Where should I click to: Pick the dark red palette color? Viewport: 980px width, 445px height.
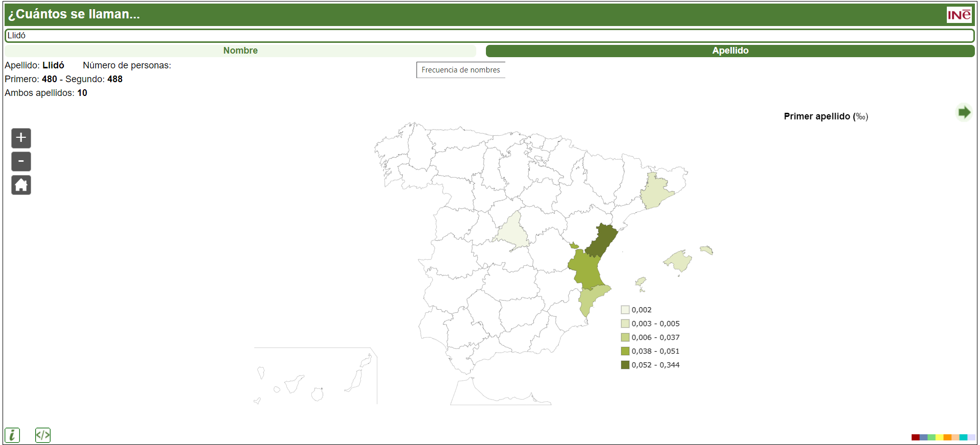915,437
